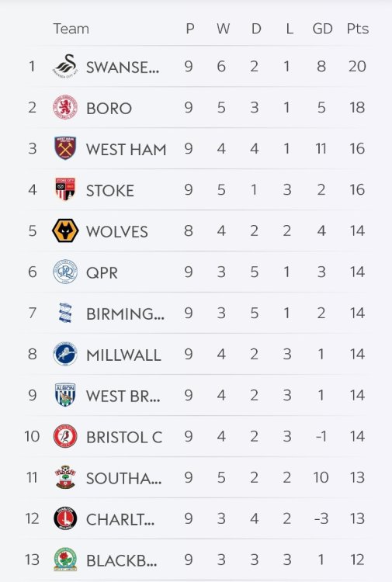Screen dimensions: 392x582
Task: Click the BRISTOL C team name
Action: click(x=124, y=437)
